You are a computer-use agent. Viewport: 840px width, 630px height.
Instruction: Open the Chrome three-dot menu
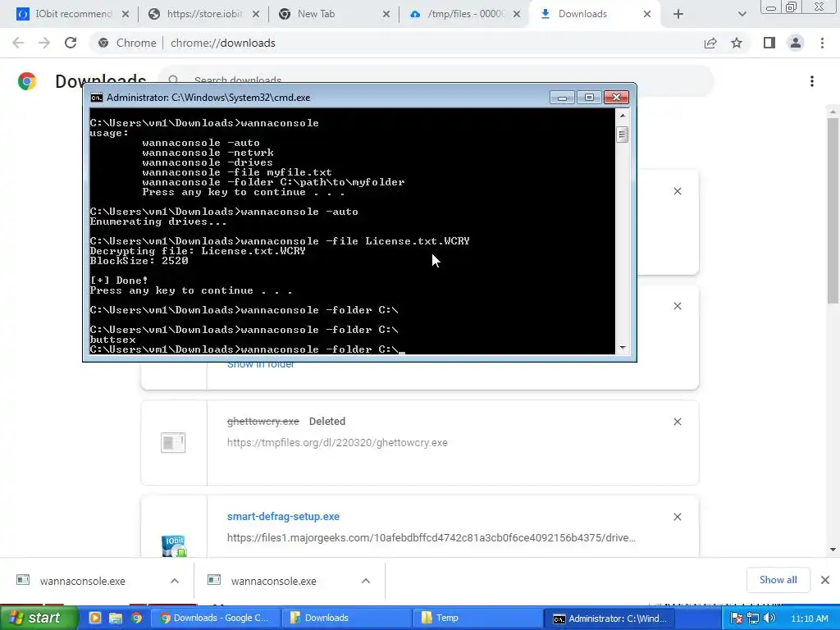[x=822, y=43]
